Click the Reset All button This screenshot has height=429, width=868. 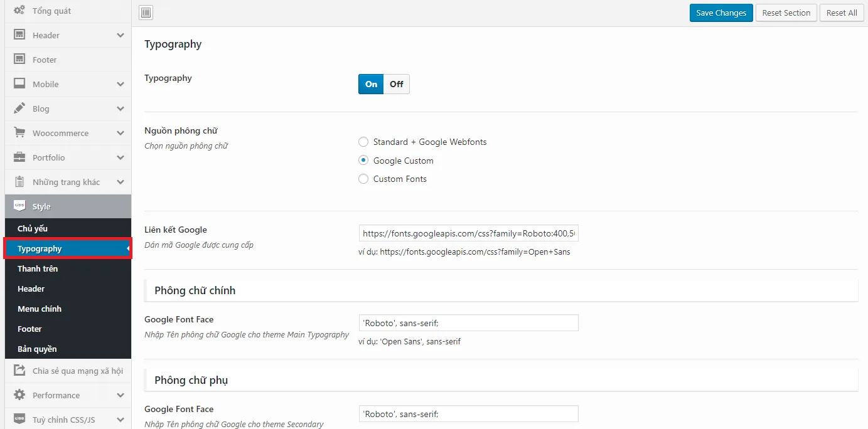tap(842, 13)
